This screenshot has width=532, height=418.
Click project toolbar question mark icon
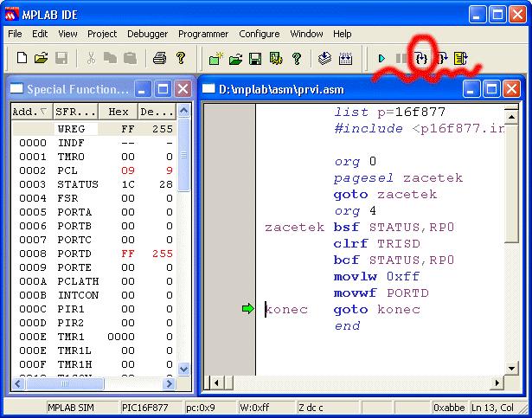297,58
